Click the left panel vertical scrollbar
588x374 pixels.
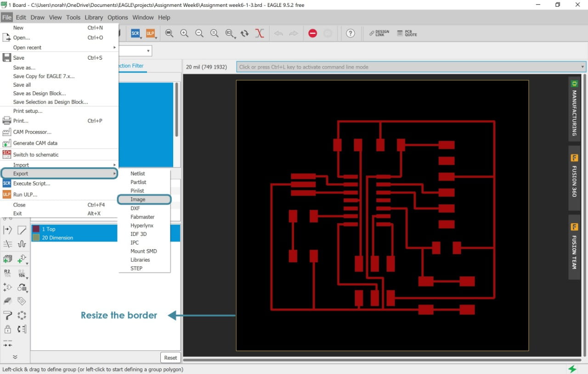176,110
